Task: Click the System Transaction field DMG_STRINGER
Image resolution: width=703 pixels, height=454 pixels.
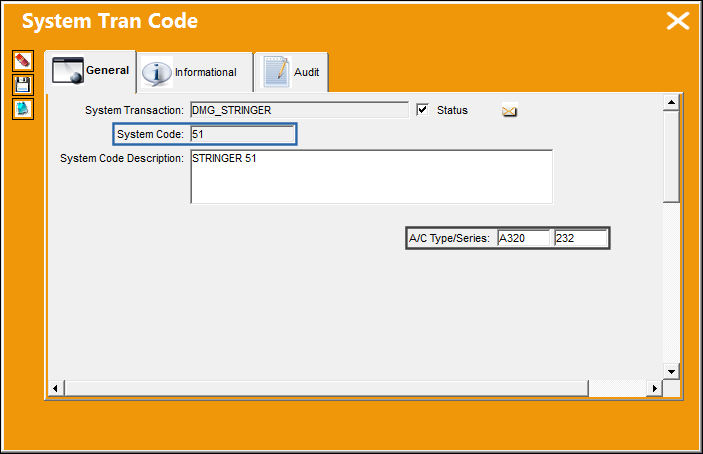Action: click(299, 110)
